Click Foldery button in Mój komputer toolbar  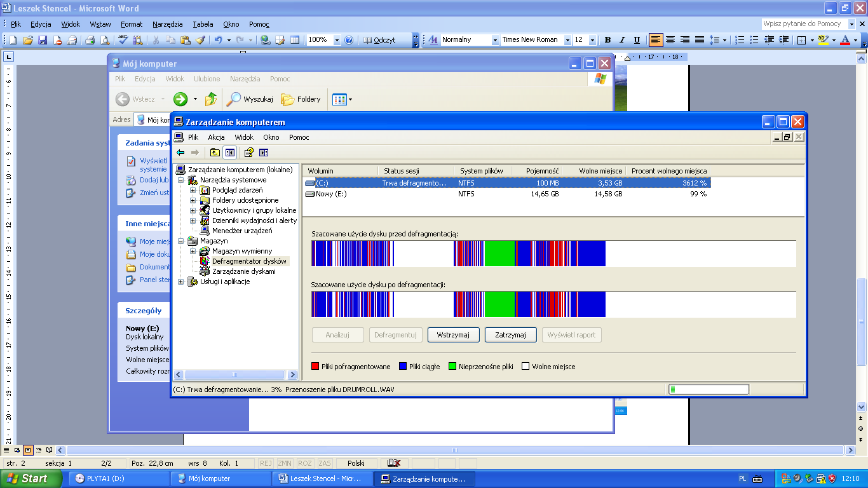(301, 99)
